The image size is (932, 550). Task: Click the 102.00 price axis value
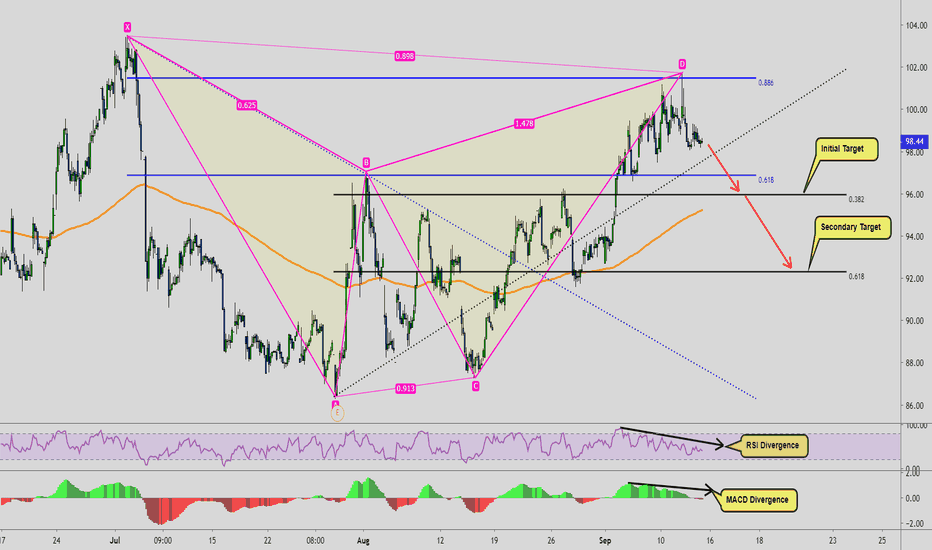[916, 68]
